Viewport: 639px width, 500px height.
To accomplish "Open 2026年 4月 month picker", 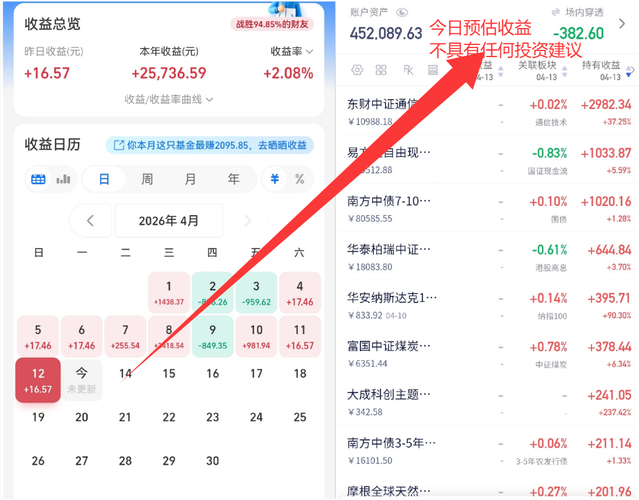I will coord(169,221).
